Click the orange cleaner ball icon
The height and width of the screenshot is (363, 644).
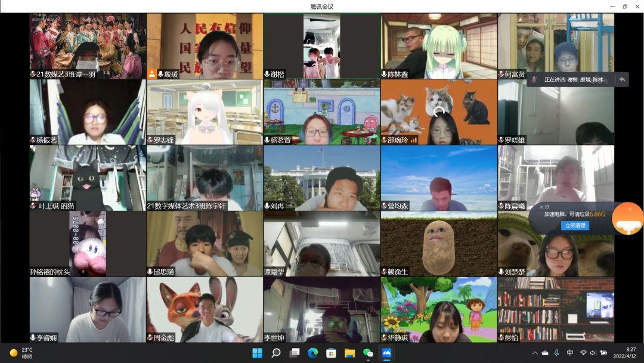[627, 219]
